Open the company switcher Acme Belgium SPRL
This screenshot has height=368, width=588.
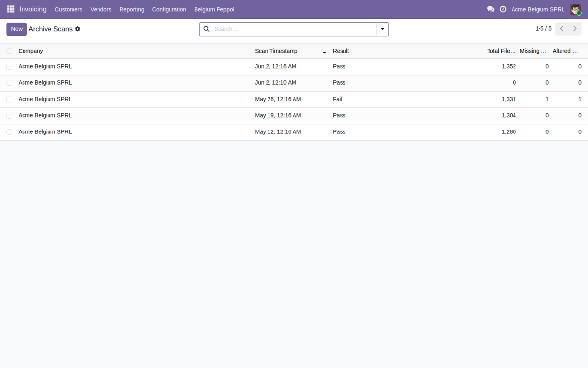coord(538,9)
